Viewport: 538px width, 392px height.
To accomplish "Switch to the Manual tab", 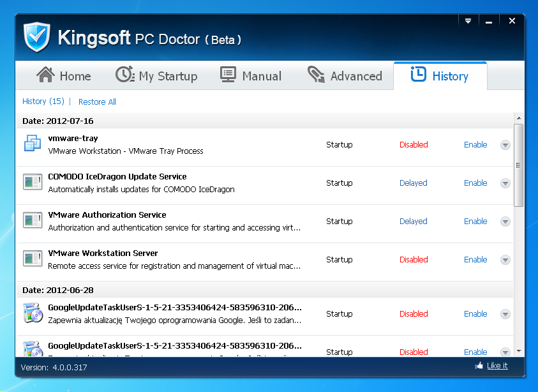I will click(251, 75).
